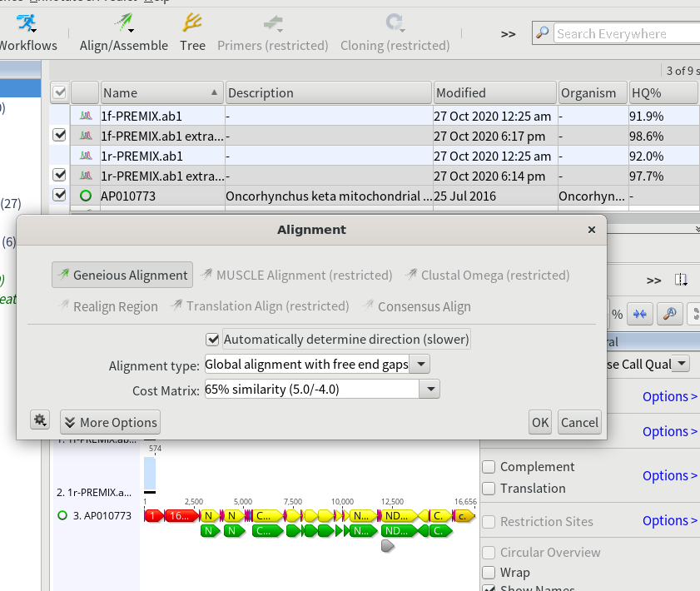Select the 1r-PREMIX.ab1 document name

point(142,156)
